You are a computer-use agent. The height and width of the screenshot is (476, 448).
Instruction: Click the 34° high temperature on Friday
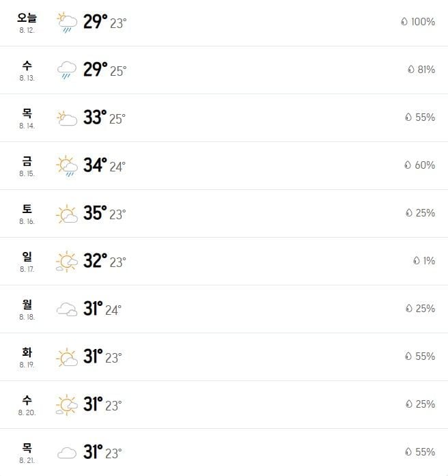point(95,165)
